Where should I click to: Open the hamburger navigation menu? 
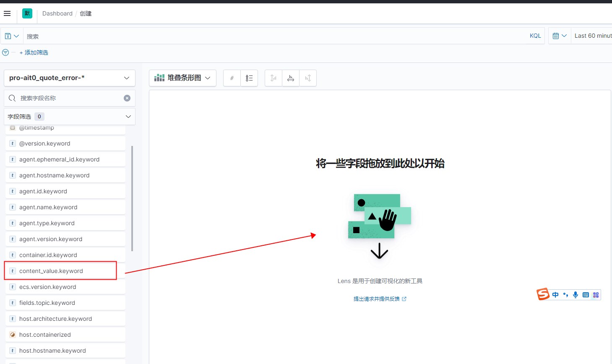click(x=7, y=13)
